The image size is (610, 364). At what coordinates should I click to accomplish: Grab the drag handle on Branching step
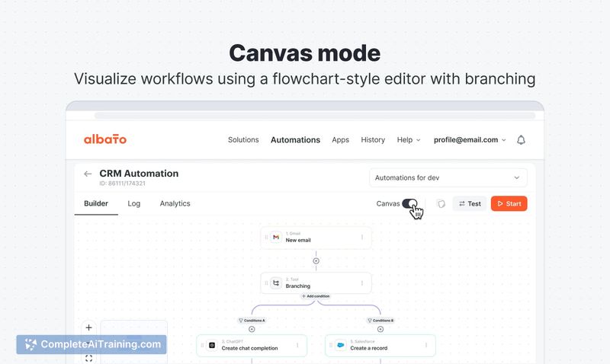[x=266, y=283]
